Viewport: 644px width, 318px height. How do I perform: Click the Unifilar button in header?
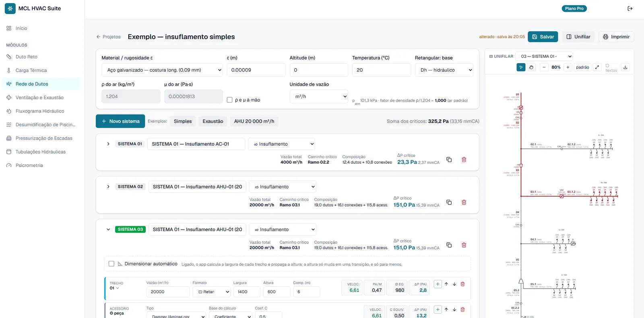click(578, 37)
